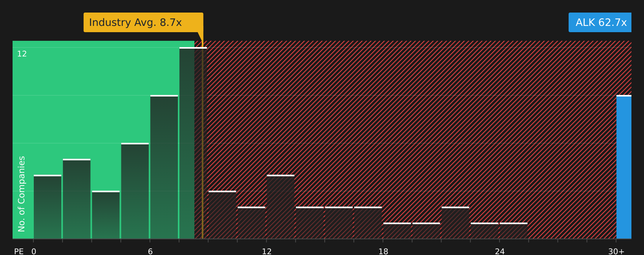Click the '24' x-axis tick label
Image resolution: width=644 pixels, height=255 pixels.
tap(500, 251)
